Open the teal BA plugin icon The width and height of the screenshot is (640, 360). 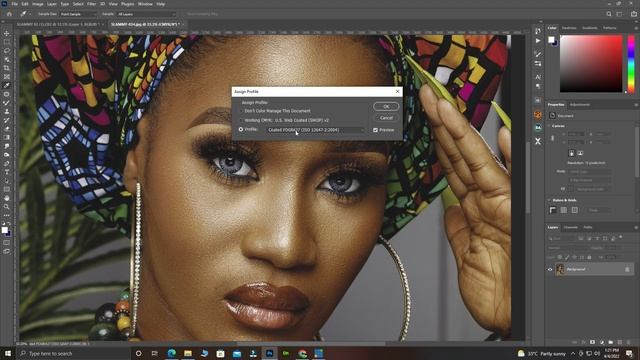point(538,128)
